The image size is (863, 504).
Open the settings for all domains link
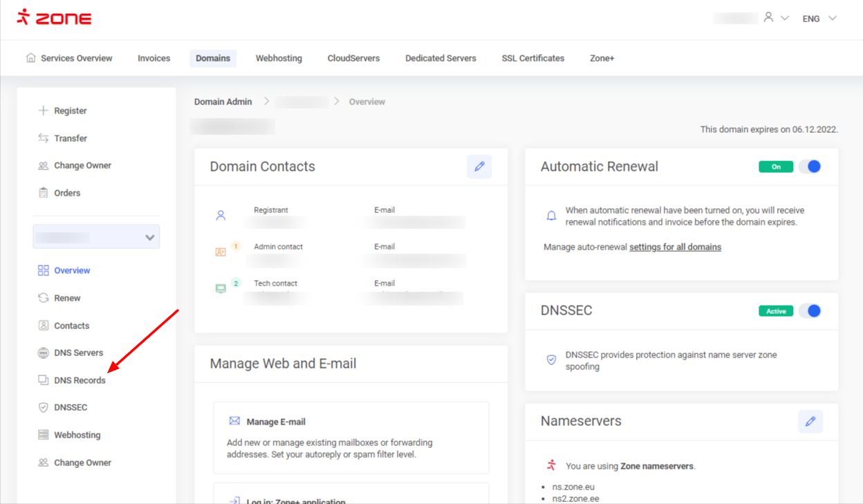click(675, 247)
